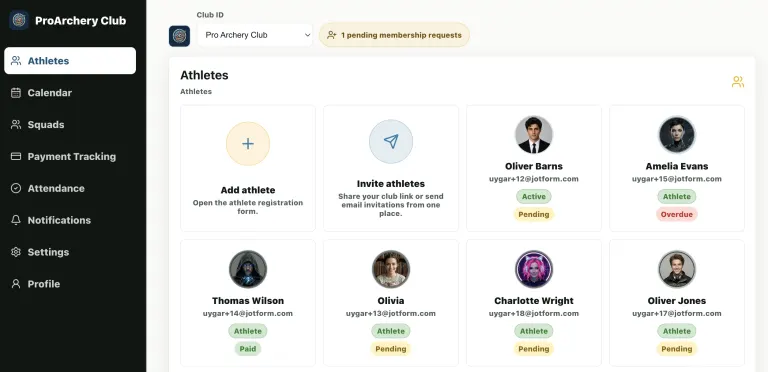The image size is (768, 372).
Task: Click the Overdue badge on Amelia Evans
Action: 677,214
